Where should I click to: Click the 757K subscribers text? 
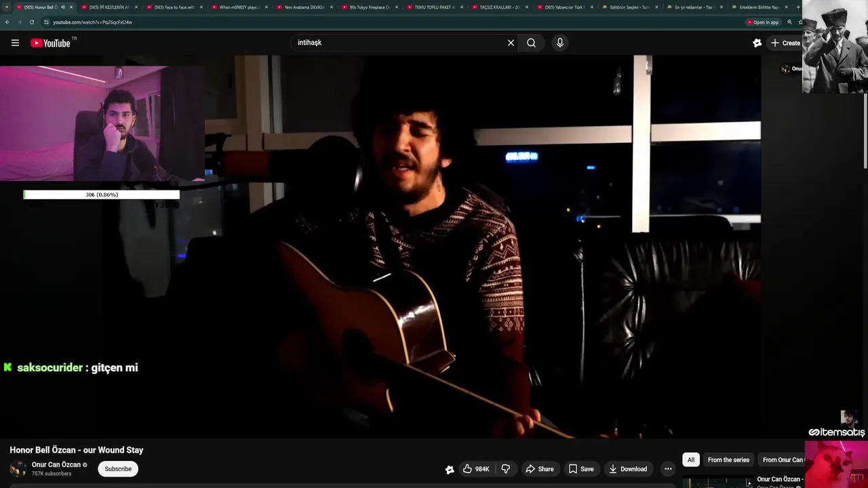(52, 474)
